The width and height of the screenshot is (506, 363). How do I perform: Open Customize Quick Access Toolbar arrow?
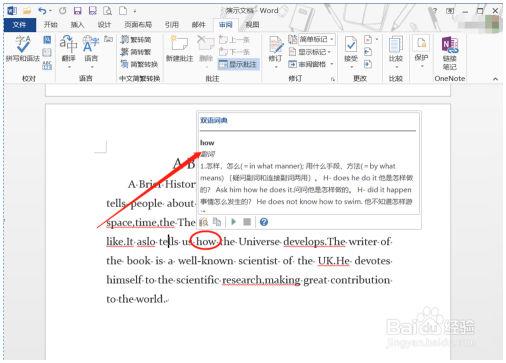(135, 11)
